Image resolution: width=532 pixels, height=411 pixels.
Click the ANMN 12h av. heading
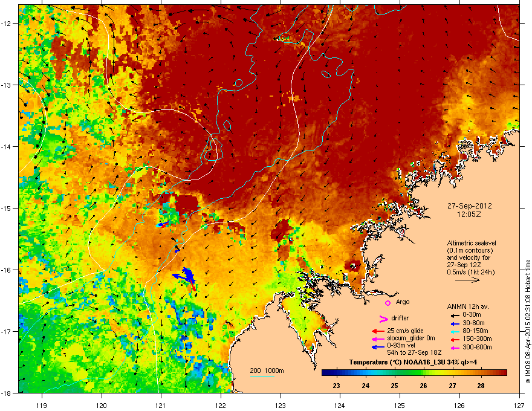coord(468,307)
